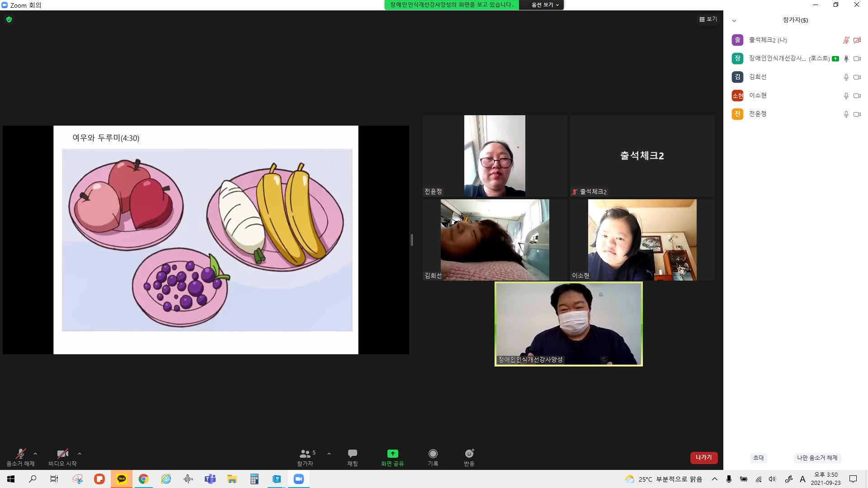The height and width of the screenshot is (488, 868).
Task: Open audio options arrow beside 음소거 해제
Action: tap(35, 454)
